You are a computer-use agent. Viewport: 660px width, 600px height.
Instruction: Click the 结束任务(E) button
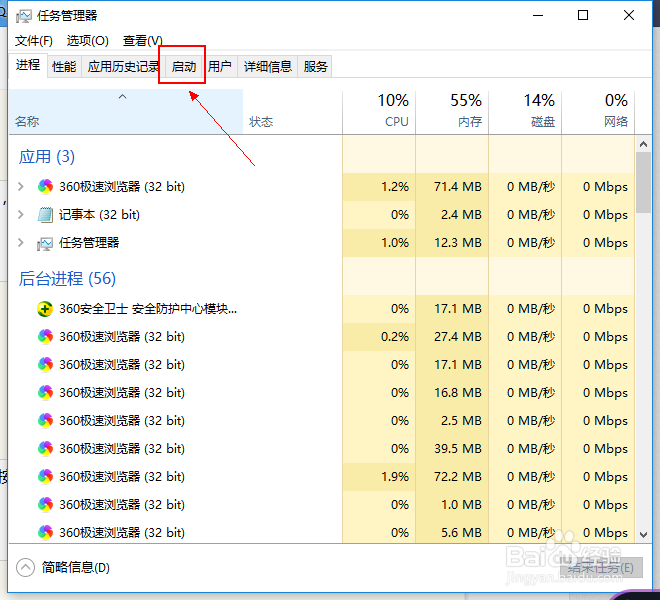pos(601,568)
